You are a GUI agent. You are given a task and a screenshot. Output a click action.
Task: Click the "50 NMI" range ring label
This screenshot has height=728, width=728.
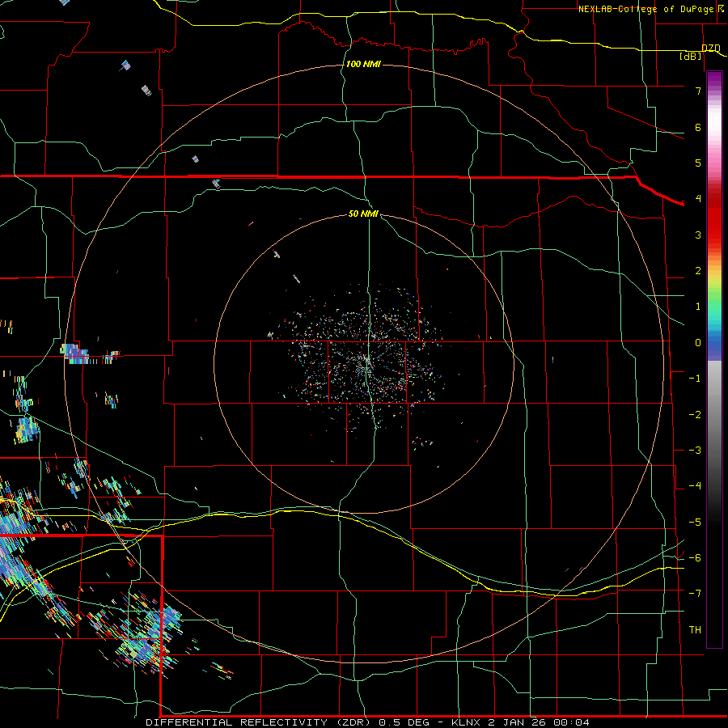coord(363,214)
